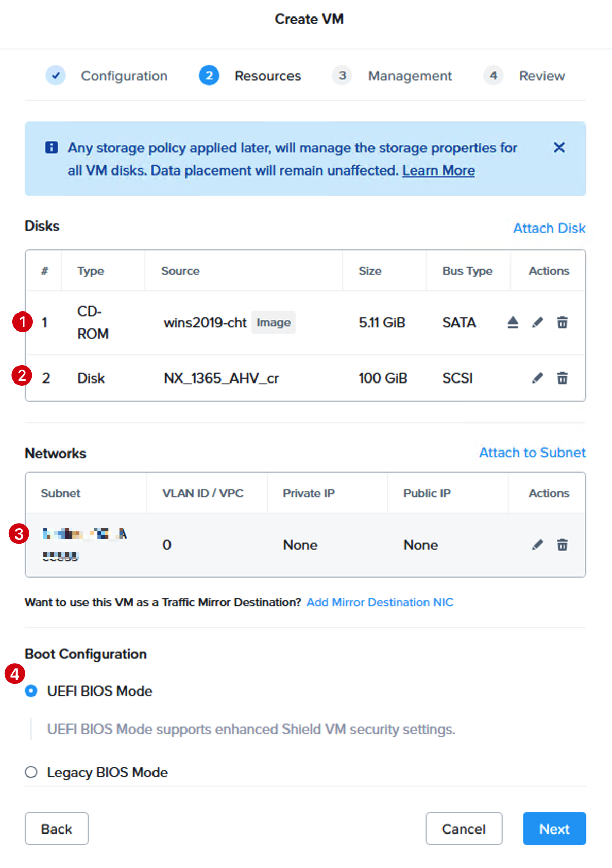The height and width of the screenshot is (868, 612).
Task: Click the Next button
Action: tap(554, 829)
